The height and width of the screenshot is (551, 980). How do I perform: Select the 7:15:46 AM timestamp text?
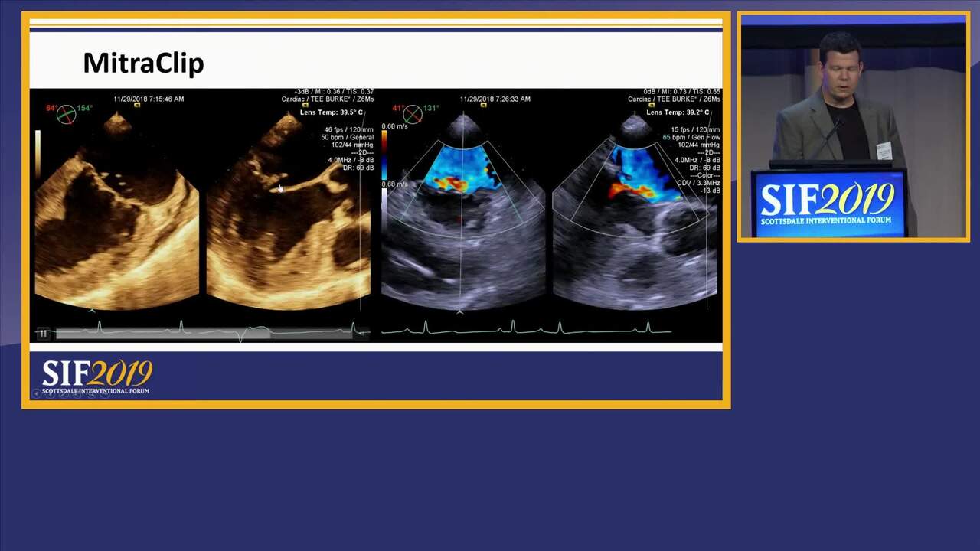coord(149,99)
